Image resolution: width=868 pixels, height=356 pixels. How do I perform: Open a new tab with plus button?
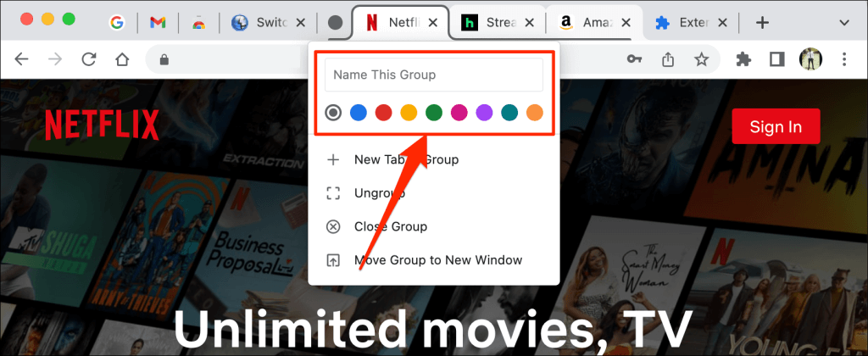(762, 23)
